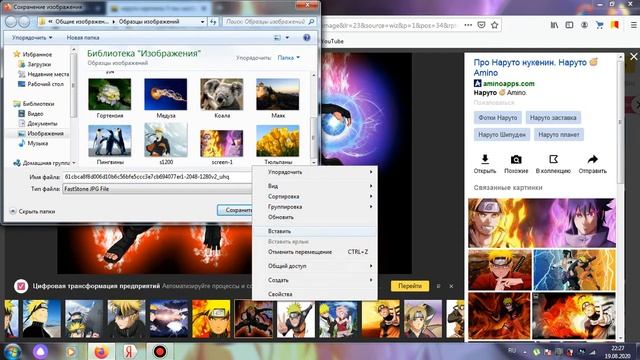The height and width of the screenshot is (360, 640).
Task: Open the Тип файла combo box
Action: (157, 189)
